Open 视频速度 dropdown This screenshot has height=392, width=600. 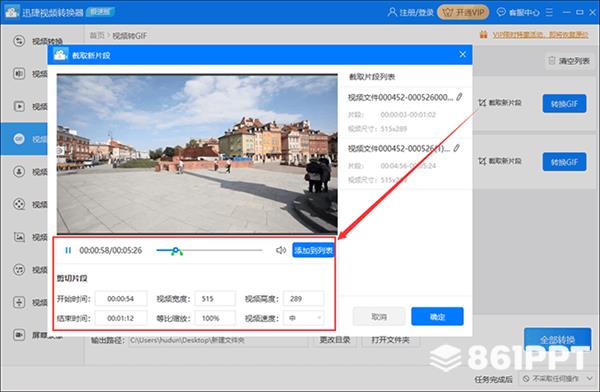tap(303, 318)
